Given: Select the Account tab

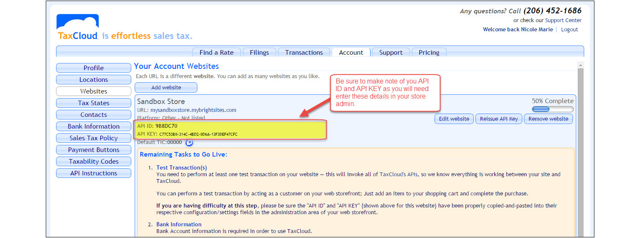Looking at the screenshot, I should [351, 52].
